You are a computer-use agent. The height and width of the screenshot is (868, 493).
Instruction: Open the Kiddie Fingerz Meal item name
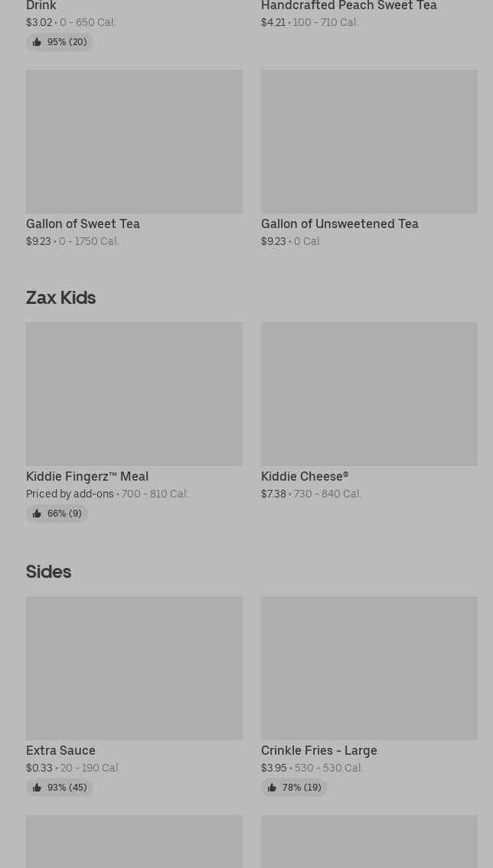(87, 476)
